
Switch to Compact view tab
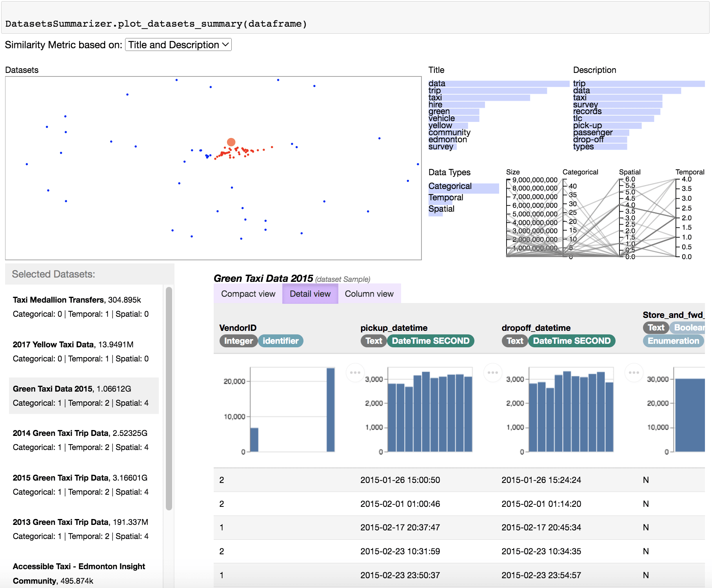pyautogui.click(x=248, y=294)
